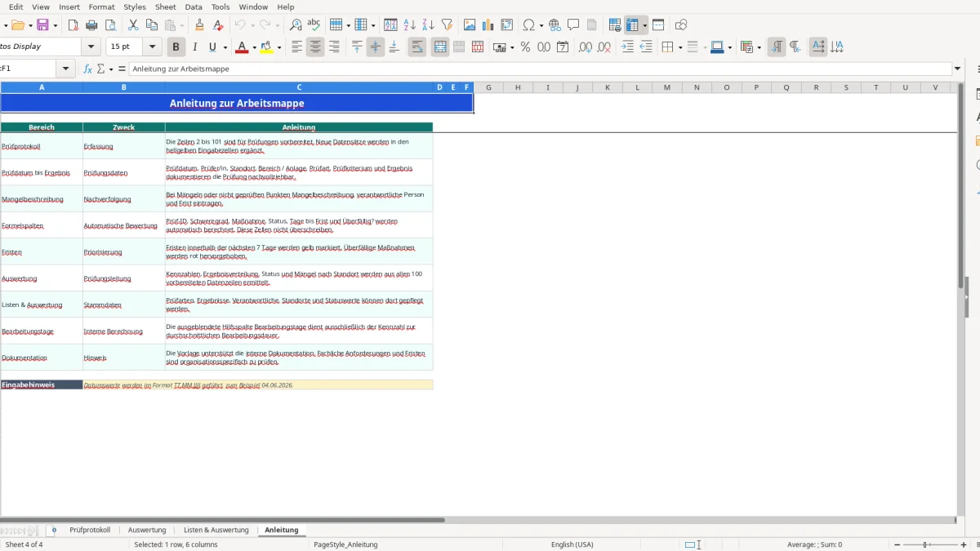Switch to the Auswertung sheet tab
The image size is (980, 551).
(147, 530)
